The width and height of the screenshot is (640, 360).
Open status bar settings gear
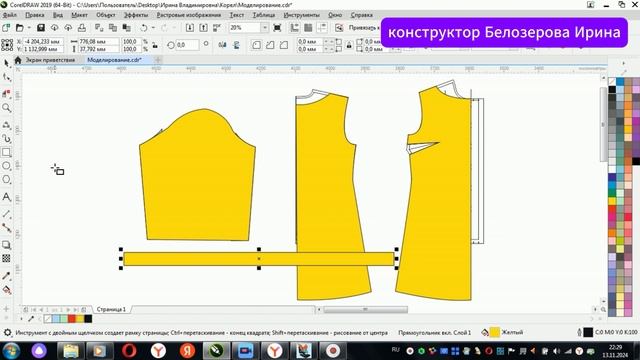tap(7, 333)
